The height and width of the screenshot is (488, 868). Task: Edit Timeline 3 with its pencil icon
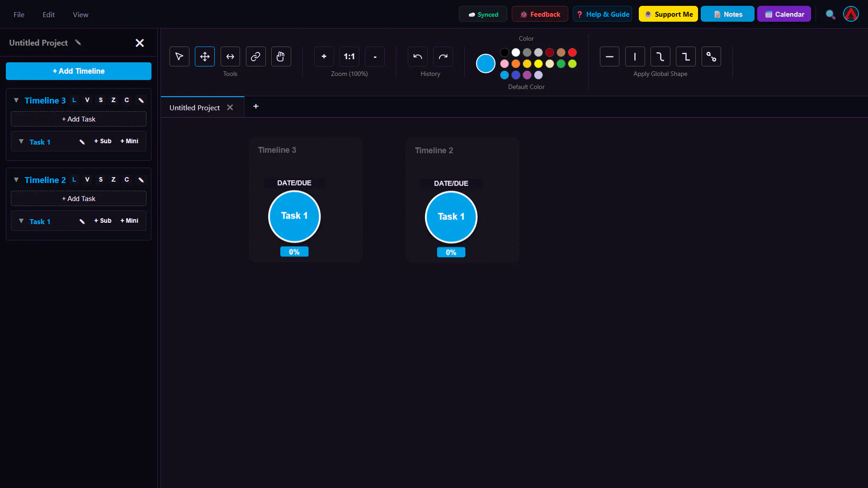141,100
